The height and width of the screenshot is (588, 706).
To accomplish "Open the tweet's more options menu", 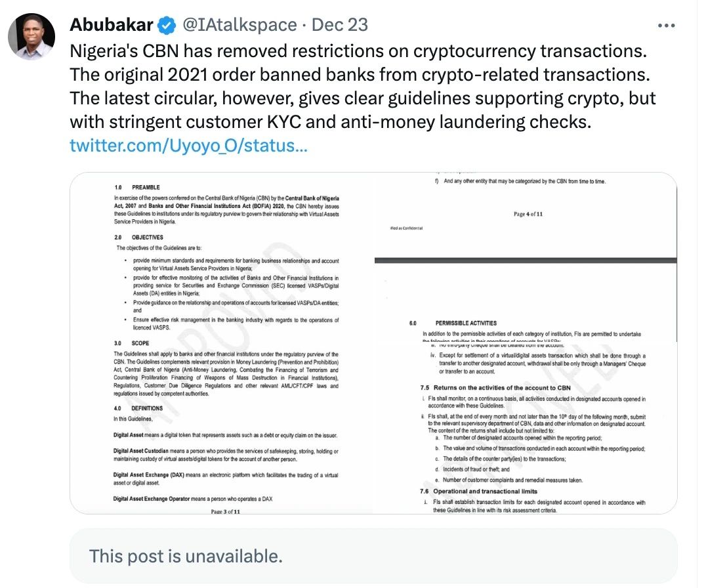I will click(666, 26).
